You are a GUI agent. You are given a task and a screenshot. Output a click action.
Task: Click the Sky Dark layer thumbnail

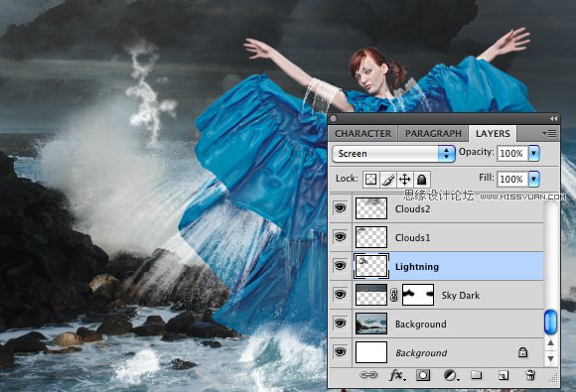pos(371,295)
